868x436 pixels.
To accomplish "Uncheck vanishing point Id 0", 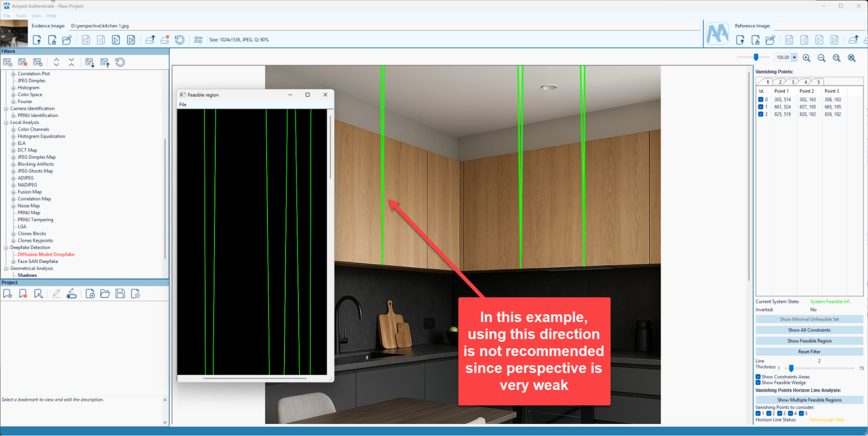I will [760, 99].
